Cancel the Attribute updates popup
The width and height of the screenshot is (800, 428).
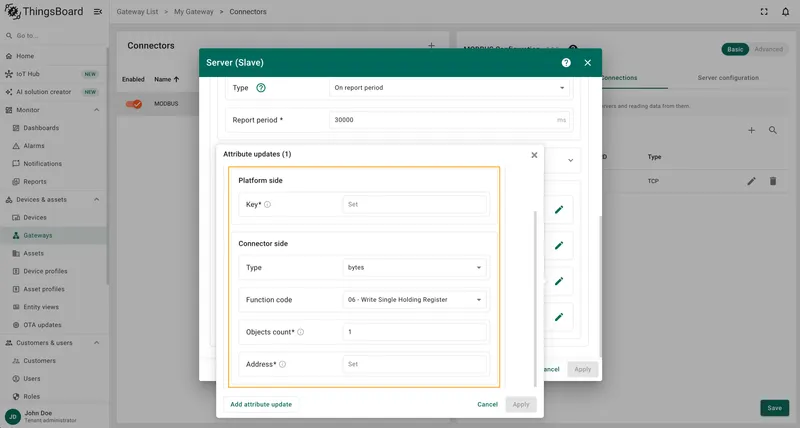(x=487, y=405)
